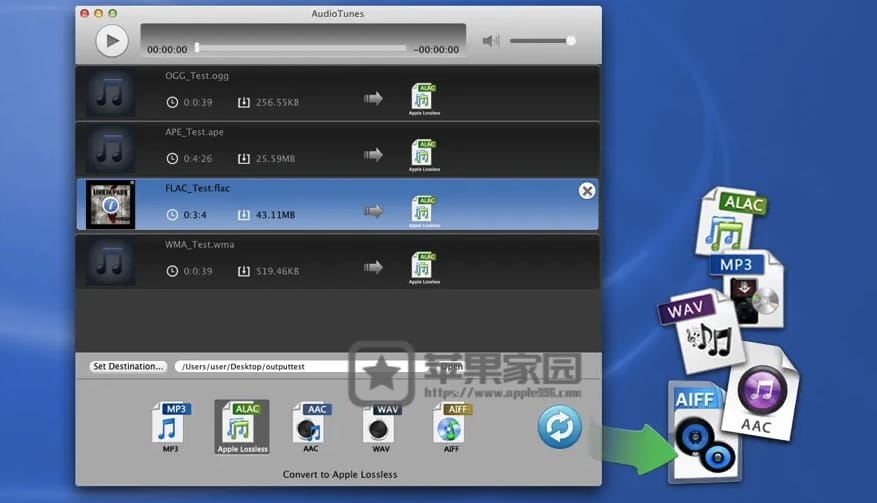Screen dimensions: 877x503
Task: Select the OGG_Test.ogg file row
Action: [338, 93]
